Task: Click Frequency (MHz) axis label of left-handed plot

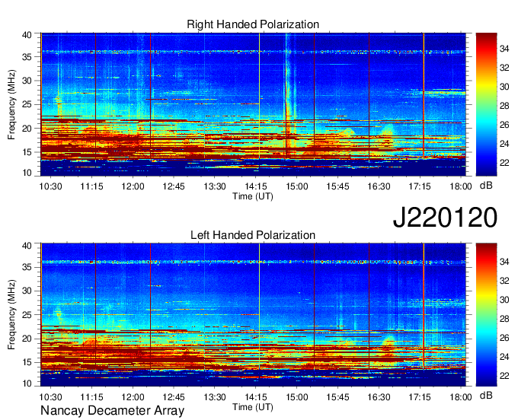Action: pos(11,315)
